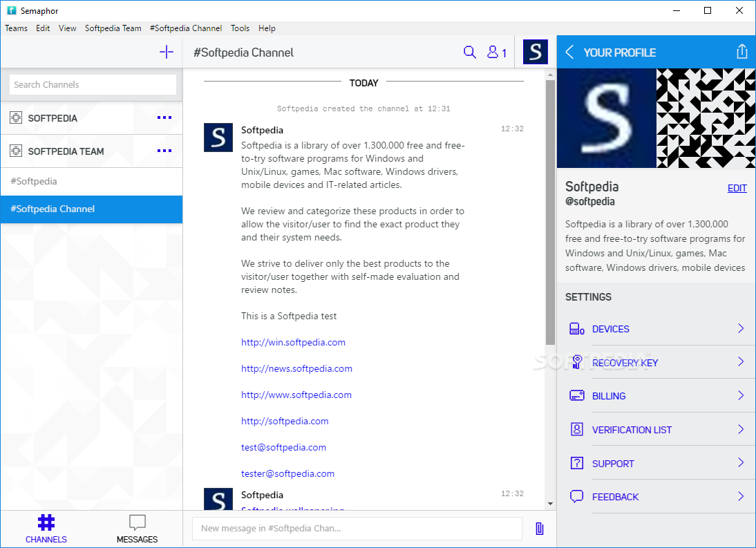Click the Devices settings icon
This screenshot has height=548, width=756.
click(576, 329)
